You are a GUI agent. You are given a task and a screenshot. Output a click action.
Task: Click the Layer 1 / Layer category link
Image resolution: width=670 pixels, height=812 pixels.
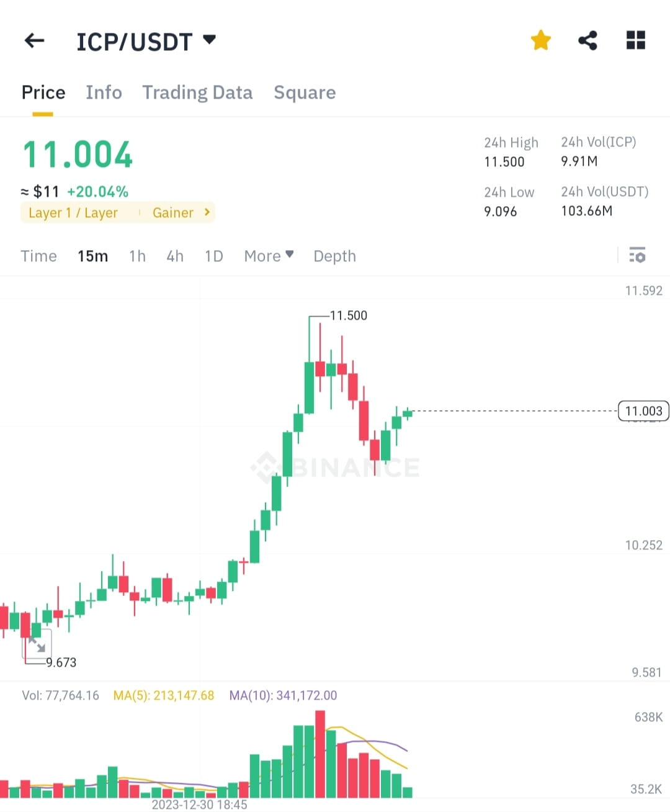[73, 212]
